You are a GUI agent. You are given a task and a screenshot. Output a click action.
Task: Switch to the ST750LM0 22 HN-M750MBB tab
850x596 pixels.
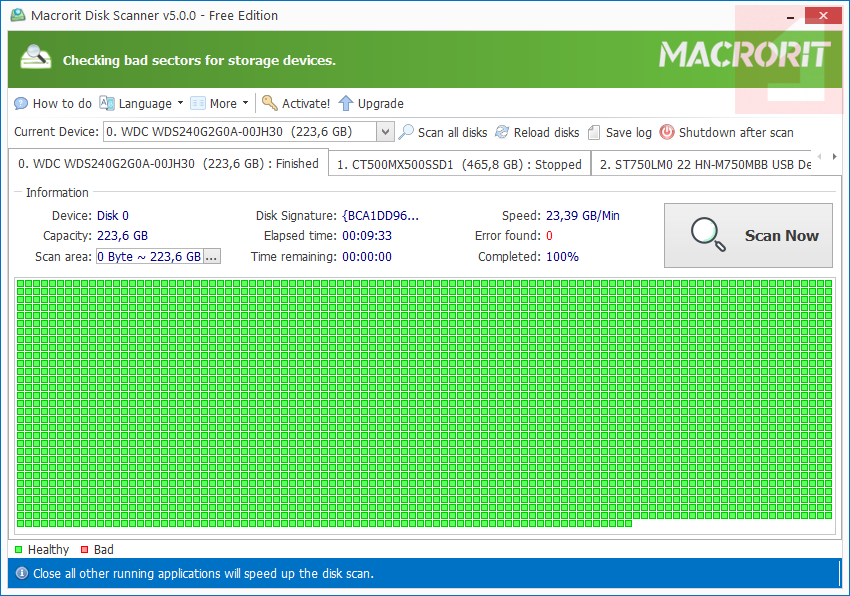[703, 164]
